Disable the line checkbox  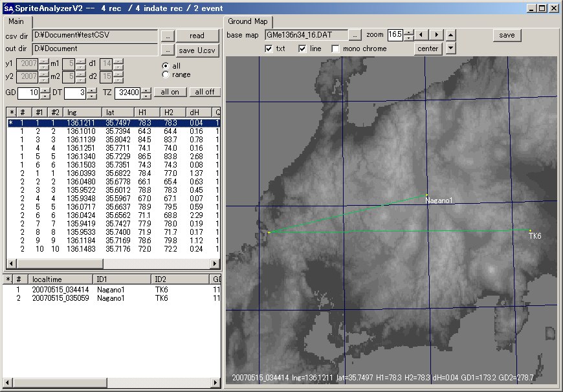click(x=302, y=49)
